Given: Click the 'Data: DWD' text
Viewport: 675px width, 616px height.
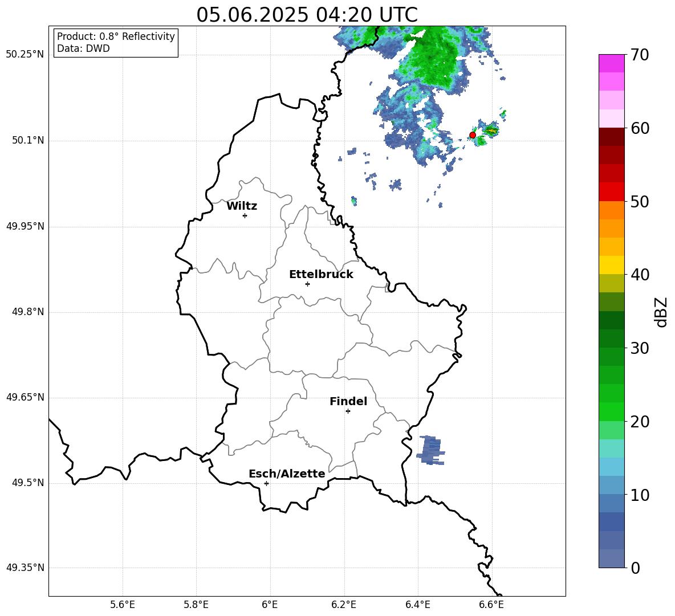Looking at the screenshot, I should 83,48.
